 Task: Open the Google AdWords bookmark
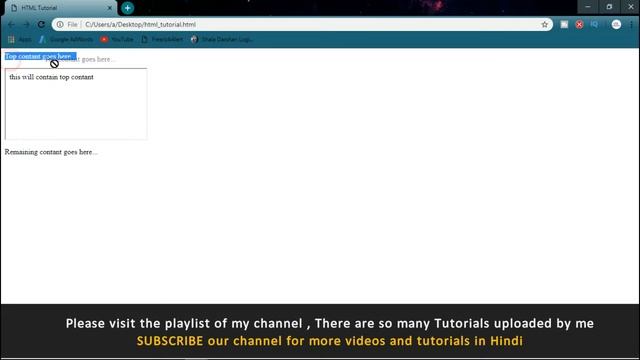(x=66, y=39)
